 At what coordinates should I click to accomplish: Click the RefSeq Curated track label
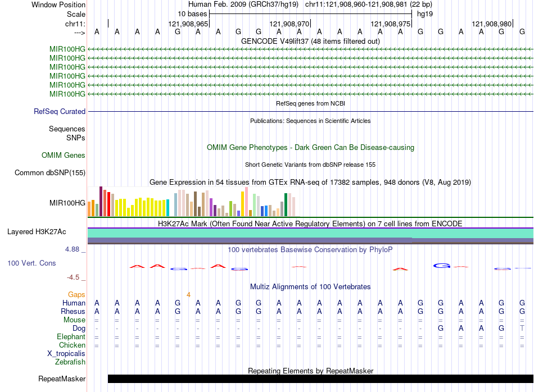(x=60, y=111)
